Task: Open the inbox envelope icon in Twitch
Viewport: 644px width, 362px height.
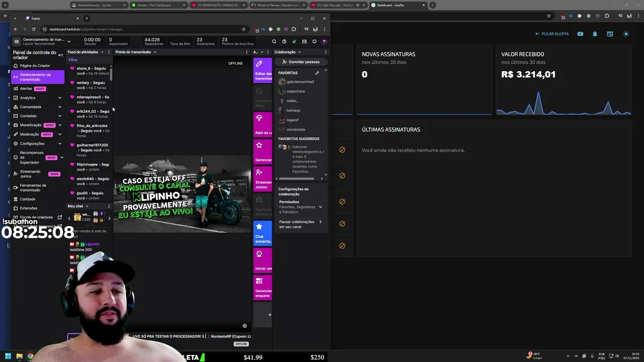Action: pyautogui.click(x=304, y=42)
